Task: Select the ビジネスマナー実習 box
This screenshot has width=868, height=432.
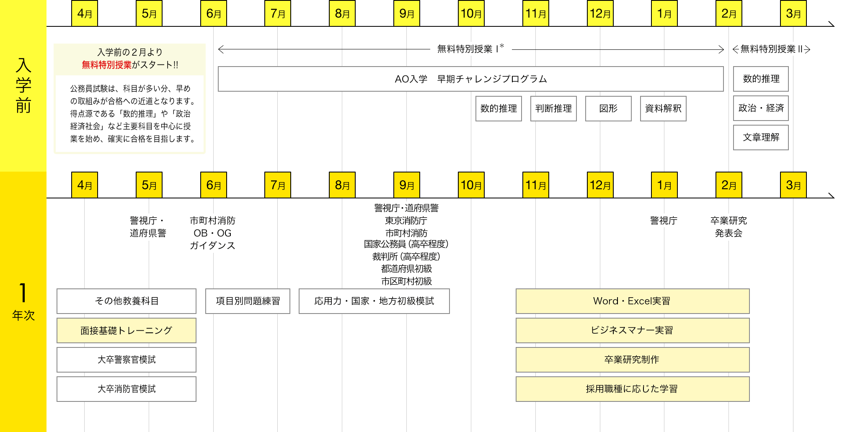Action: (x=633, y=330)
